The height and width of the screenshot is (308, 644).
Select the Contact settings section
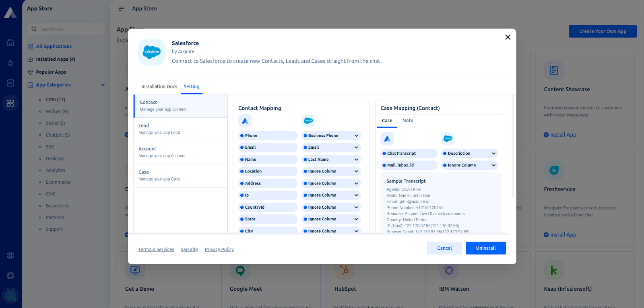[x=181, y=106]
